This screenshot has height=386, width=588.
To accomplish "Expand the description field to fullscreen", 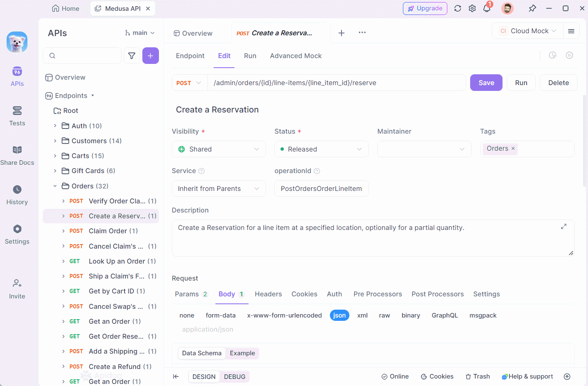I will tap(564, 227).
